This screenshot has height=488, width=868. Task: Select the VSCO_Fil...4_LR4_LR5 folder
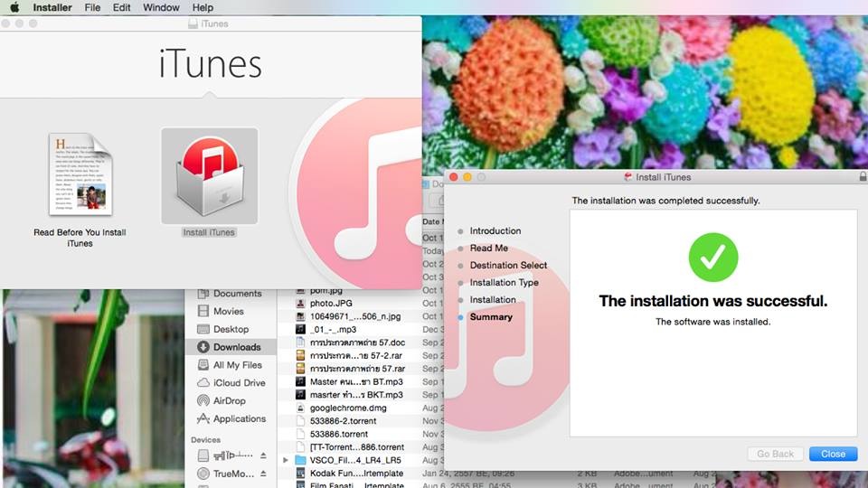click(355, 460)
